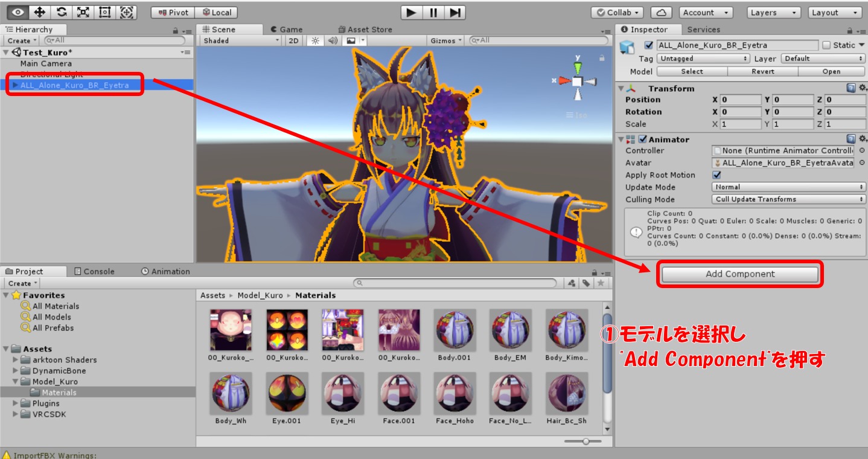The image size is (868, 459).
Task: Select the Scale tool
Action: pos(83,12)
